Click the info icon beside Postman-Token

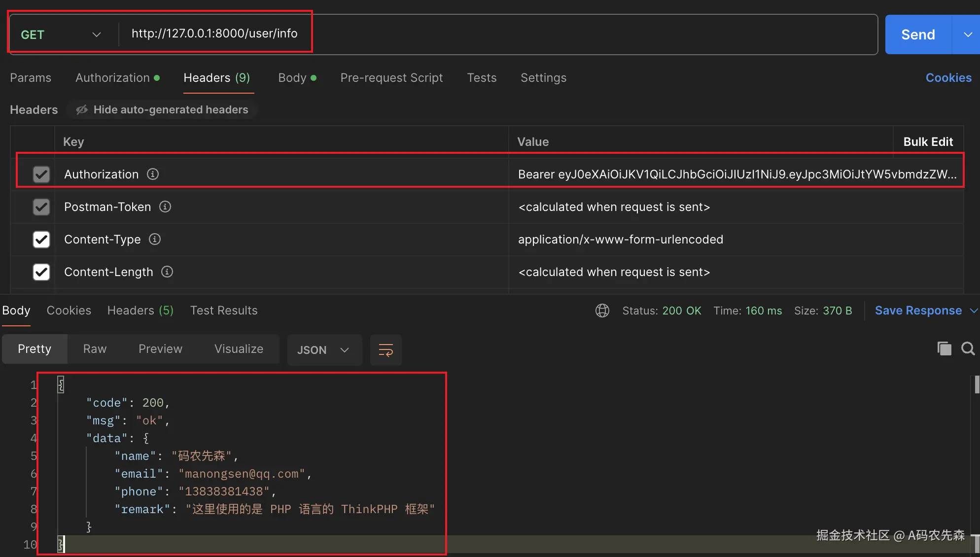click(x=165, y=207)
